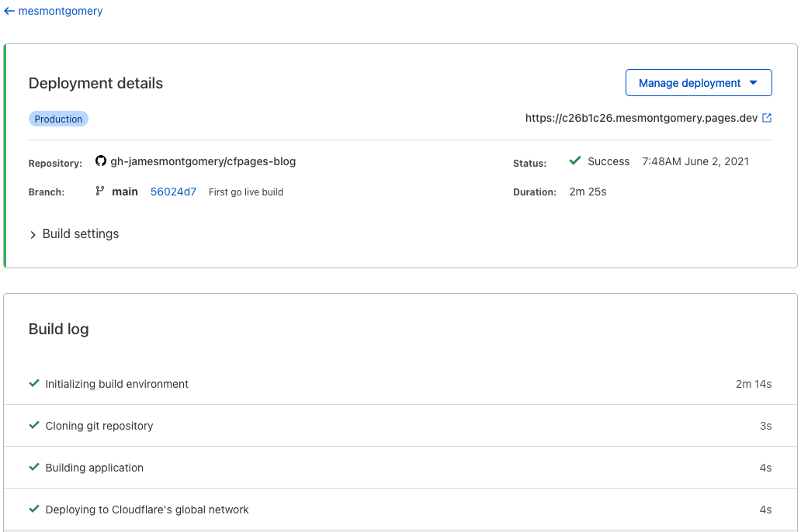
Task: Click checkmark beside Deploying to Cloudflare's global network
Action: 34,510
